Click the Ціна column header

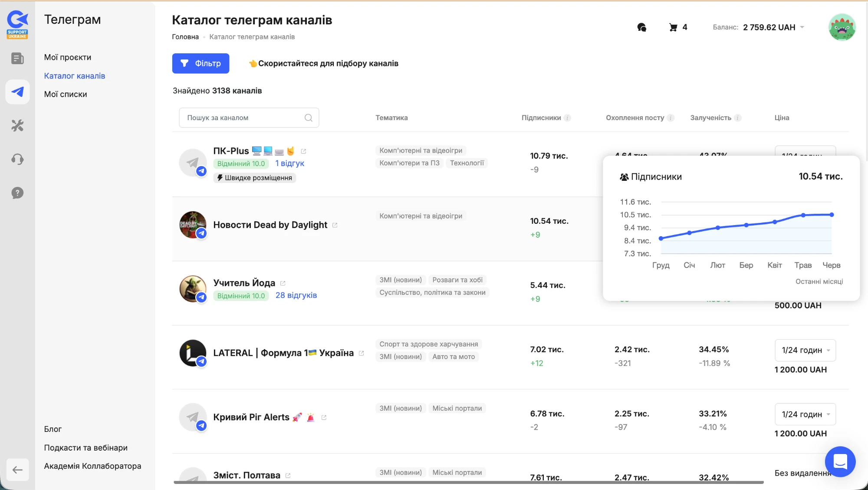pyautogui.click(x=782, y=118)
